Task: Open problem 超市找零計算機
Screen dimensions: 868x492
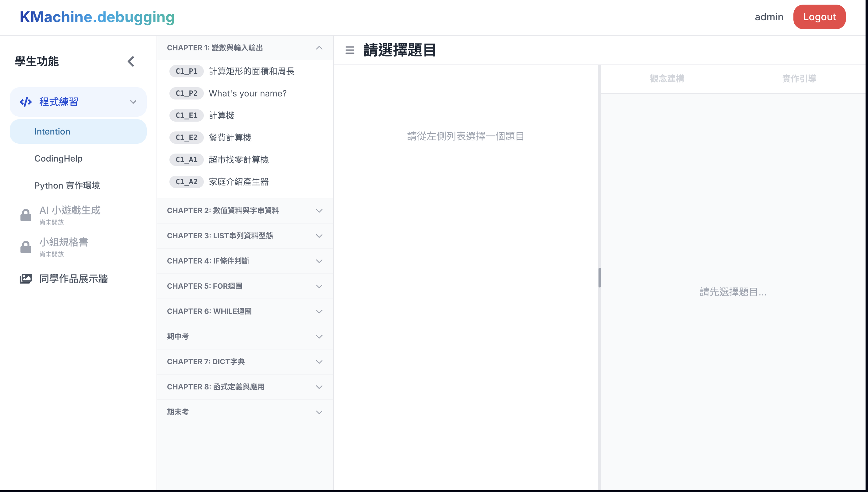Action: [x=239, y=159]
